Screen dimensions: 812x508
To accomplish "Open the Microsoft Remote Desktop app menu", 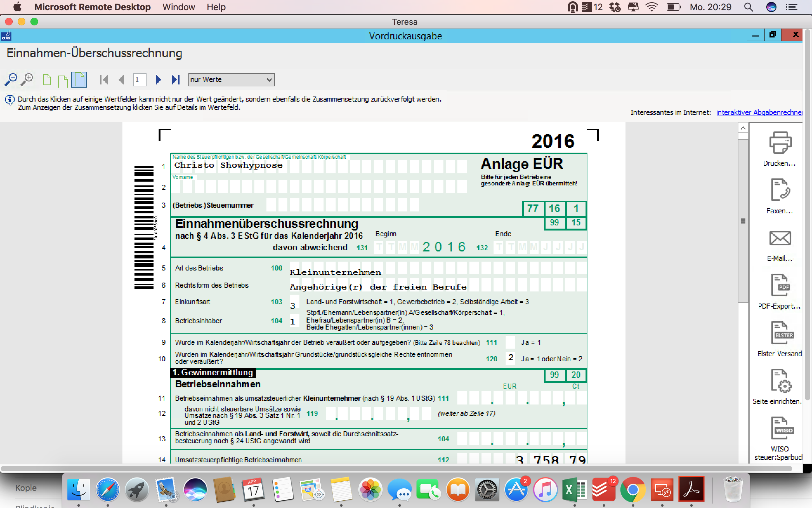I will tap(93, 7).
